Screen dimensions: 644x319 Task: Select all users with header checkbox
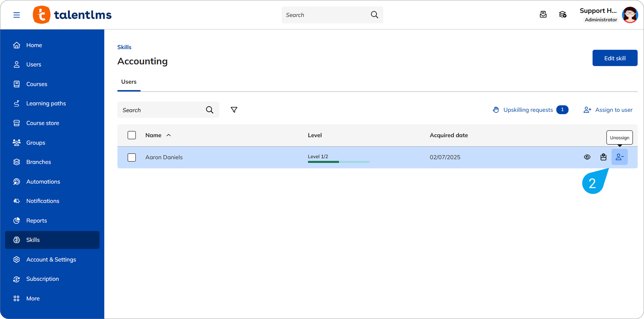pos(131,135)
